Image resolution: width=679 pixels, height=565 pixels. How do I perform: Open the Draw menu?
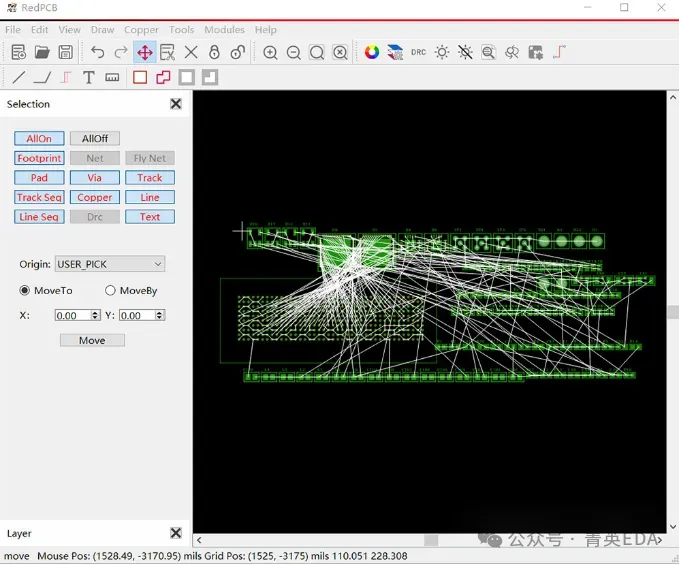click(102, 29)
